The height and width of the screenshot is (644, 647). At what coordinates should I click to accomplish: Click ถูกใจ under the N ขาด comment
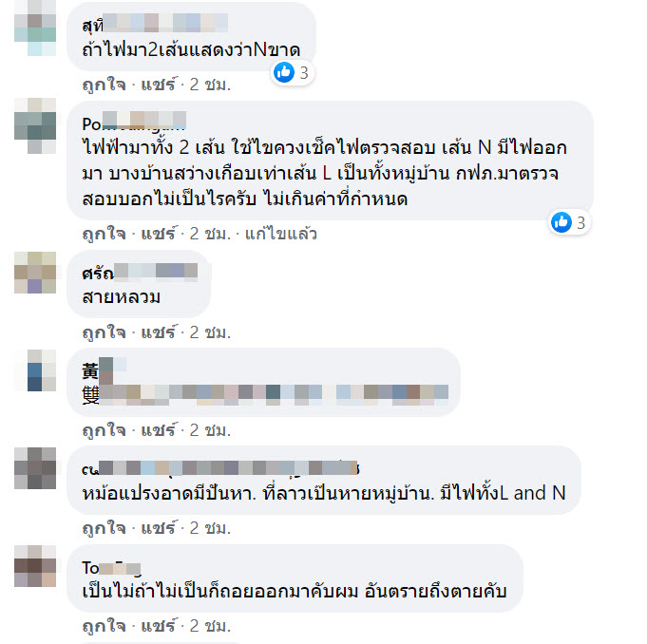[x=104, y=85]
